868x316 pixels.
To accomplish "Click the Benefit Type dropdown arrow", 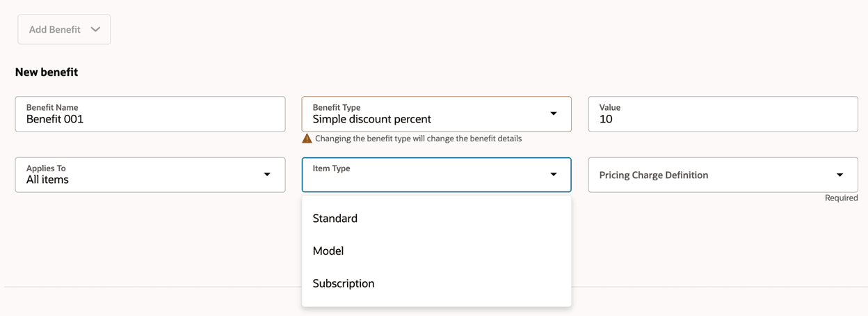I will click(554, 114).
